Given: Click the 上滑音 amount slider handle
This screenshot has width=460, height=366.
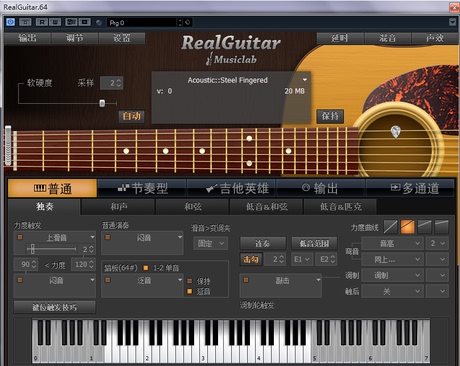Looking at the screenshot, I should pyautogui.click(x=32, y=249).
